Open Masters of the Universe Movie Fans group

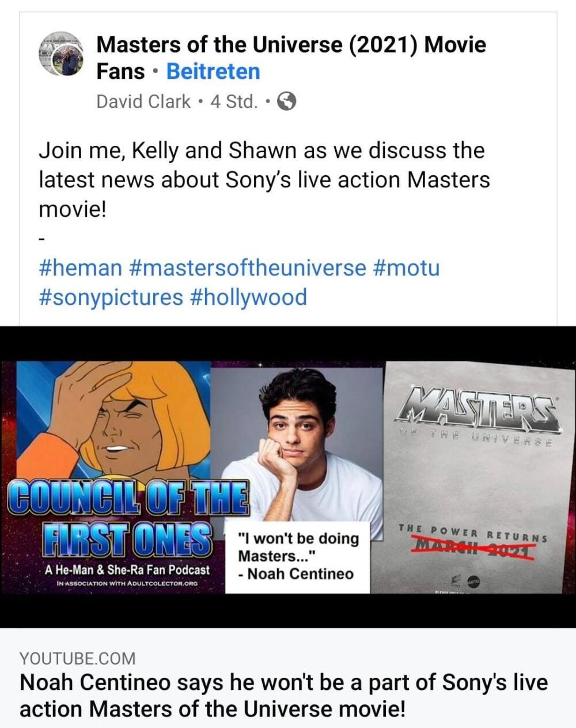291,58
